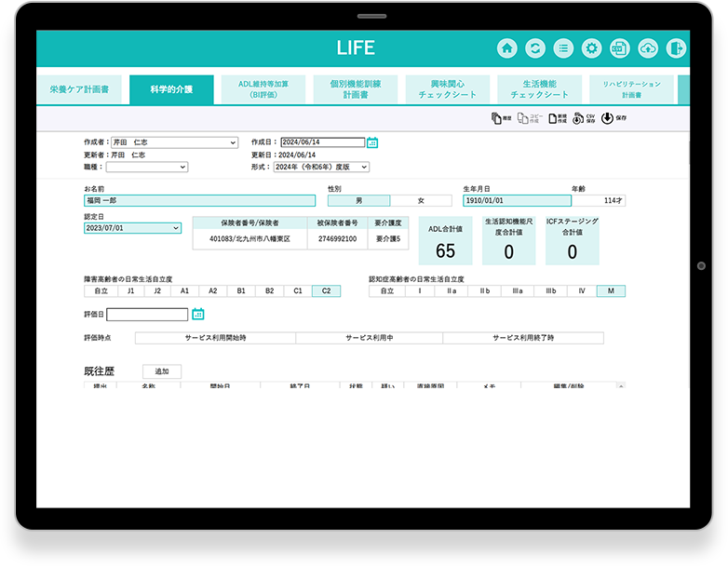Select J1 independence level

tap(131, 291)
